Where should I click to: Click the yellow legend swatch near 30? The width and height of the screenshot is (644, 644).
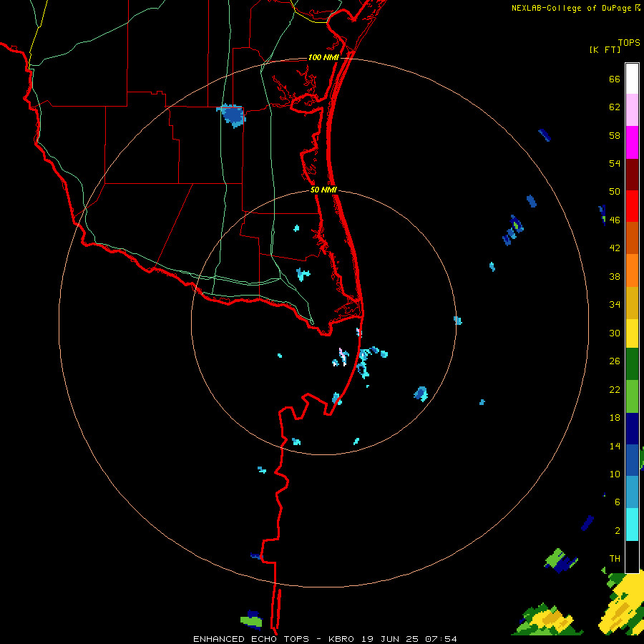632,333
